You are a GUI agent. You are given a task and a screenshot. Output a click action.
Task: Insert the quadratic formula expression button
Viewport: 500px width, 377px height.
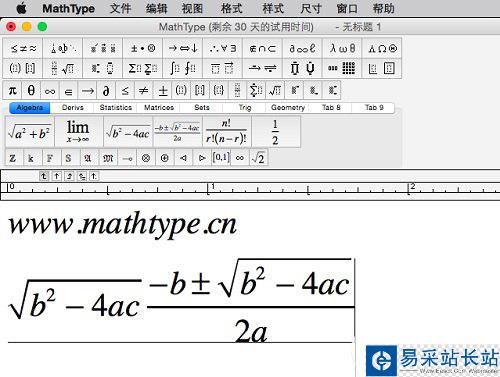177,132
